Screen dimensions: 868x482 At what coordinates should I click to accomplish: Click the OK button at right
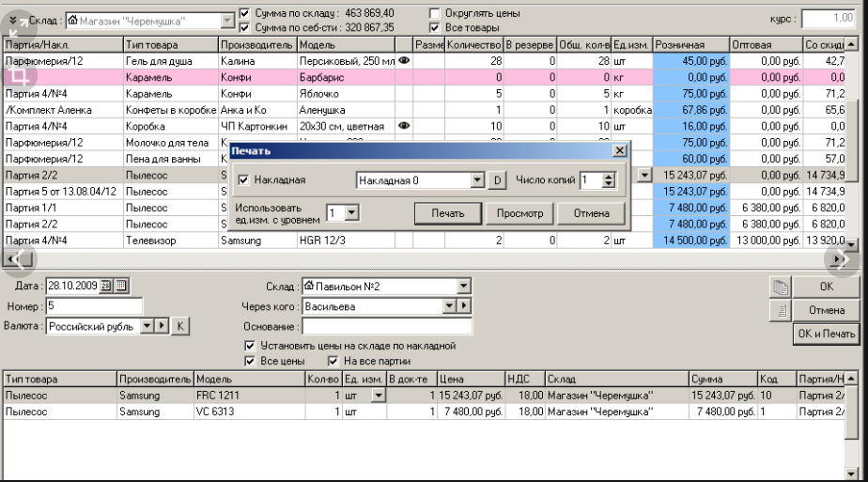pyautogui.click(x=827, y=287)
